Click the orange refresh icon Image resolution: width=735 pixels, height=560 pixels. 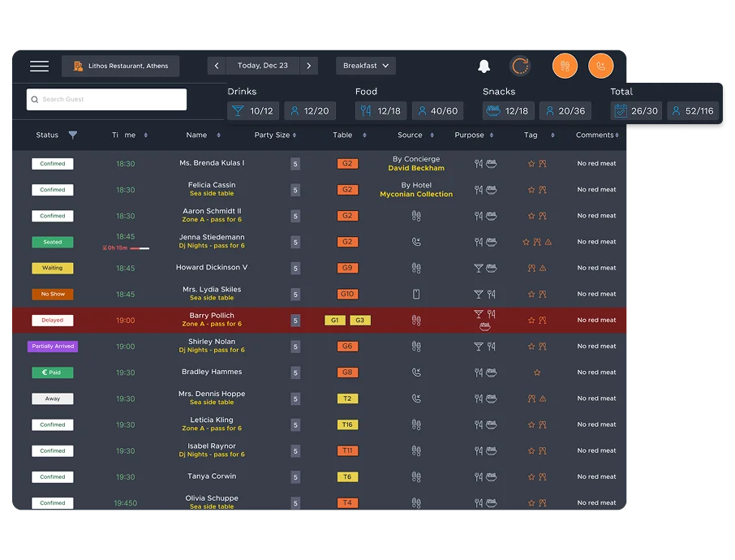pyautogui.click(x=520, y=66)
